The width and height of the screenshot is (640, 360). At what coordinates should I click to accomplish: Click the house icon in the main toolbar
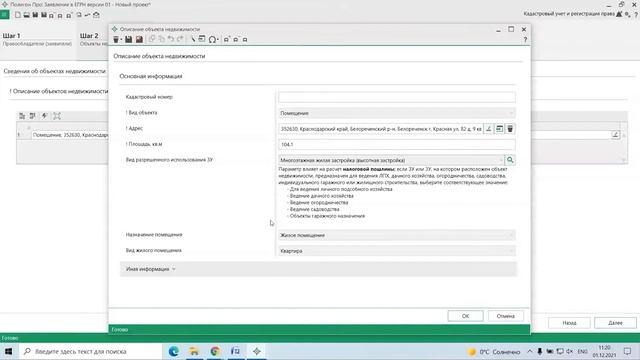point(96,15)
